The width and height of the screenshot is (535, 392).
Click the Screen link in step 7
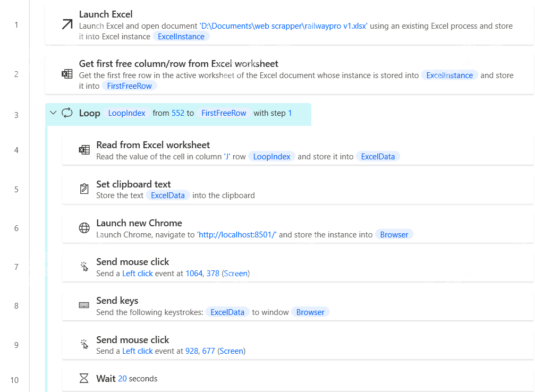236,274
